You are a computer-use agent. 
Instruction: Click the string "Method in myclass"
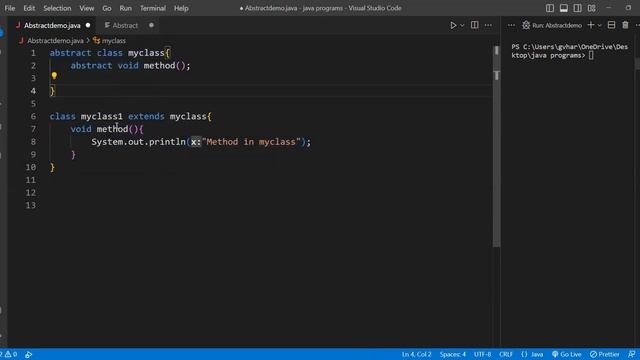[x=251, y=142]
